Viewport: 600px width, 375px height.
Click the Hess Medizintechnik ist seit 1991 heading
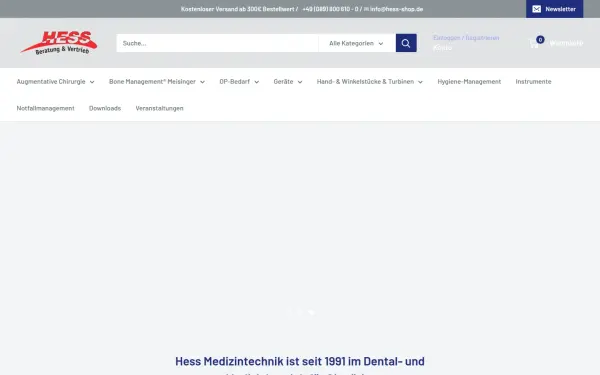[300, 361]
